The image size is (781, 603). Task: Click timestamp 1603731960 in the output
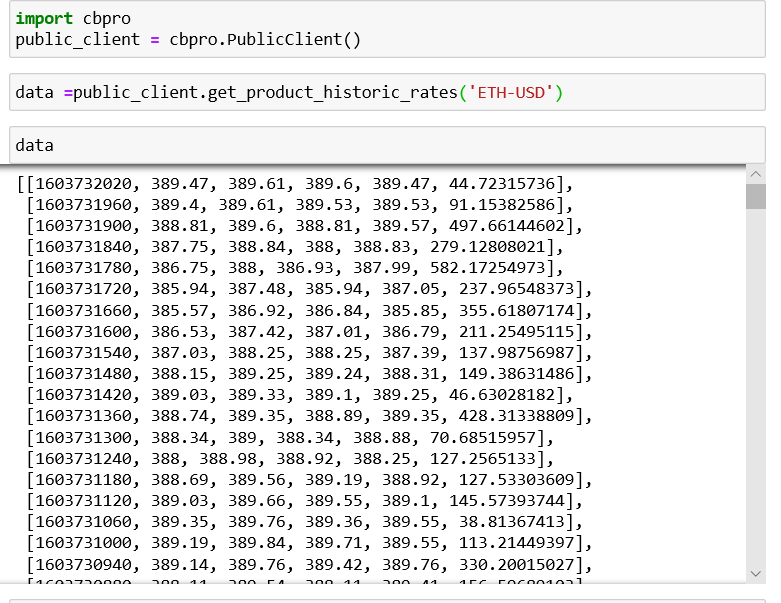click(83, 205)
